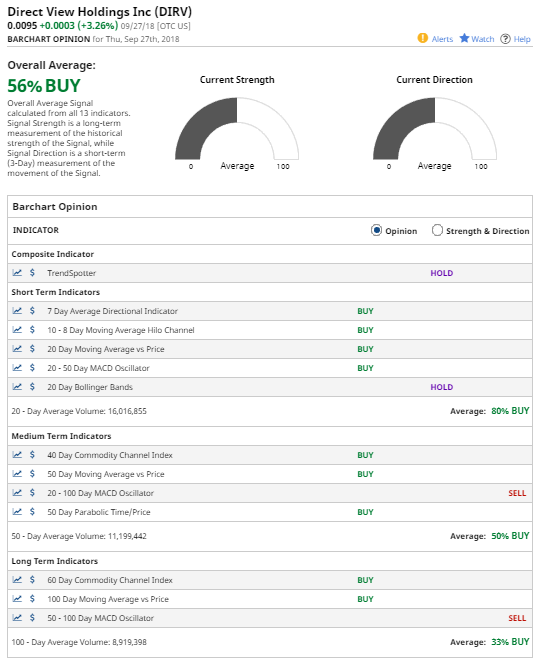Image resolution: width=538 pixels, height=664 pixels.
Task: Click the Current Strength gauge
Action: [237, 129]
